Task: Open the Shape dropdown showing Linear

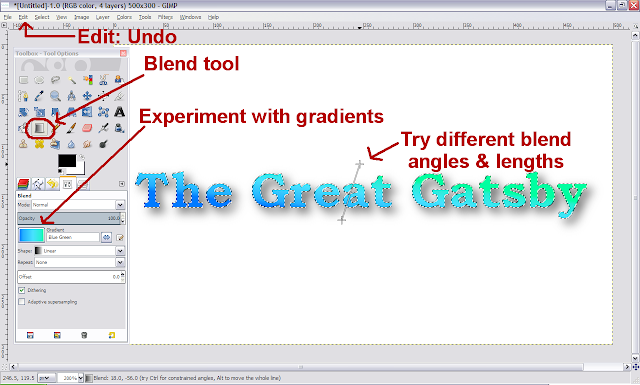Action: click(79, 251)
